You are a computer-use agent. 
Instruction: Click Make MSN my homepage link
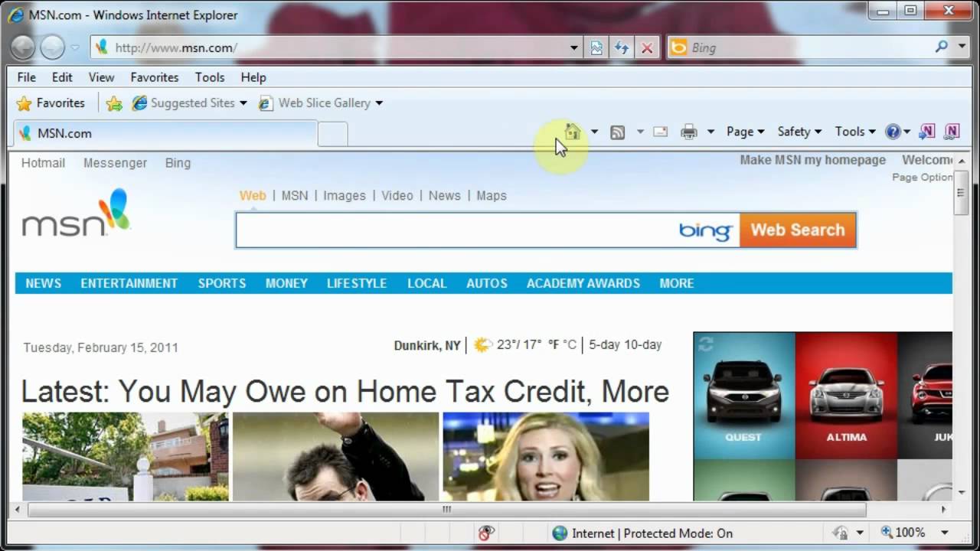pyautogui.click(x=812, y=160)
